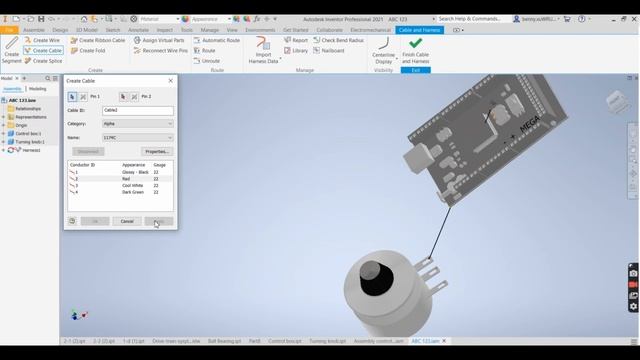The height and width of the screenshot is (360, 640).
Task: Click the gear icon in recorder widget
Action: (633, 306)
